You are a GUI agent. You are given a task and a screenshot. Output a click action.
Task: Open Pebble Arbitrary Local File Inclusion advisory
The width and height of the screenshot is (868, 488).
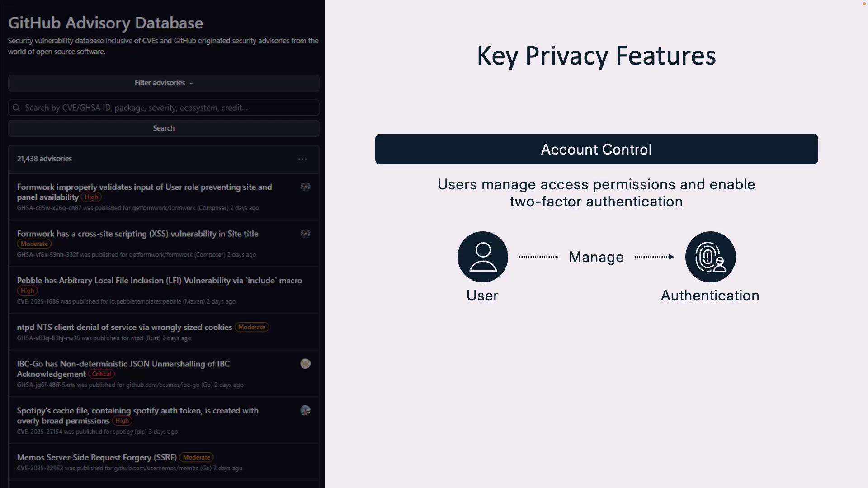159,281
